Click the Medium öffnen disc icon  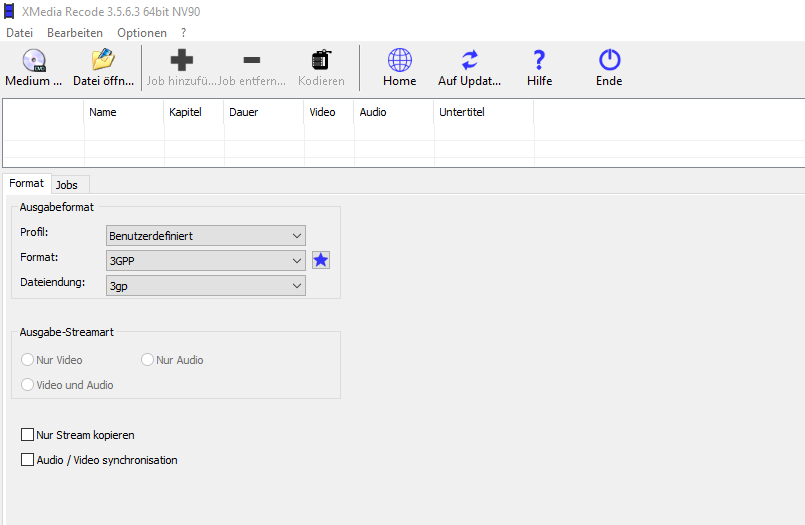(34, 61)
